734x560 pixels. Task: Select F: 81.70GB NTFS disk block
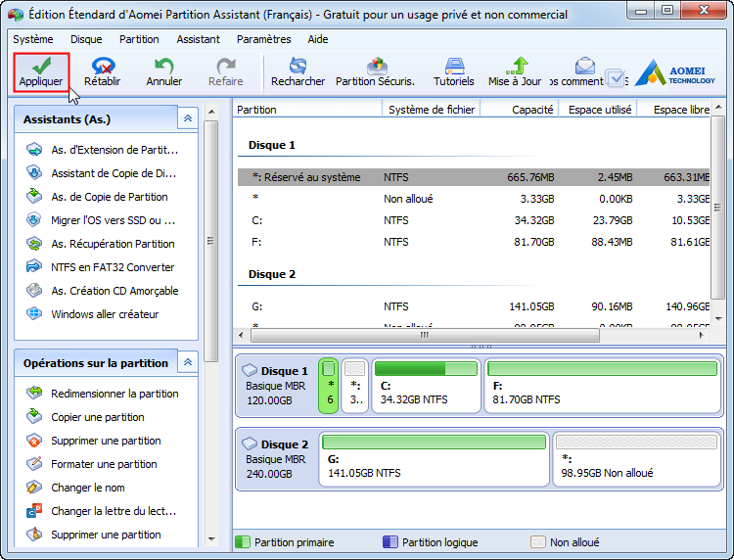tap(602, 387)
